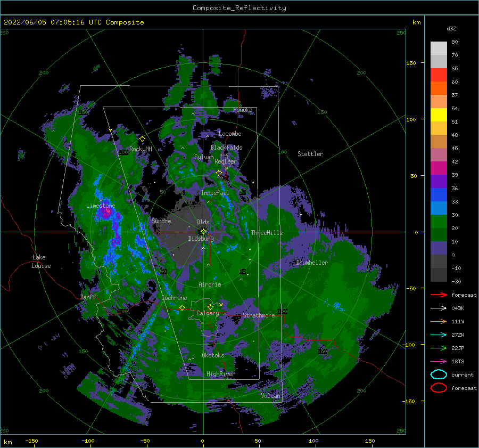
Task: Click the purple 0 dBZ color swatch
Action: click(x=439, y=248)
